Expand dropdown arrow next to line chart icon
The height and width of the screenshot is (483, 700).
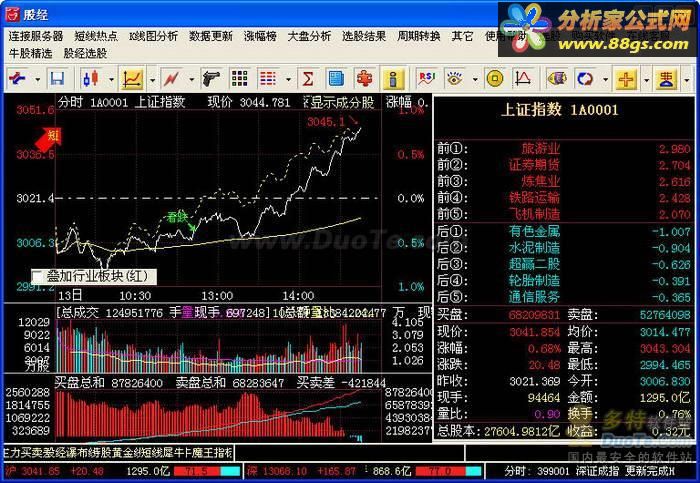pos(152,80)
